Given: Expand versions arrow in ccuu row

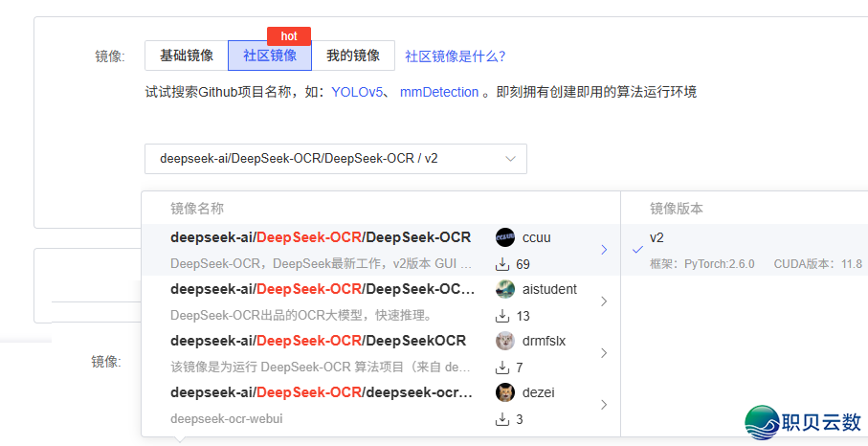Looking at the screenshot, I should point(604,250).
